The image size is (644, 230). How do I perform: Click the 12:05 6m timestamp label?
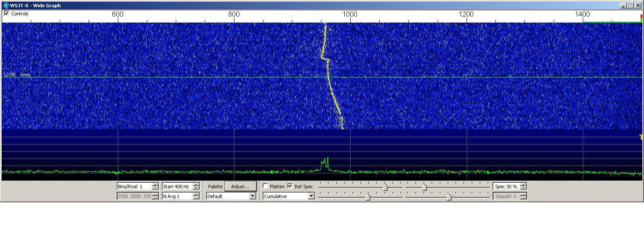click(x=17, y=75)
